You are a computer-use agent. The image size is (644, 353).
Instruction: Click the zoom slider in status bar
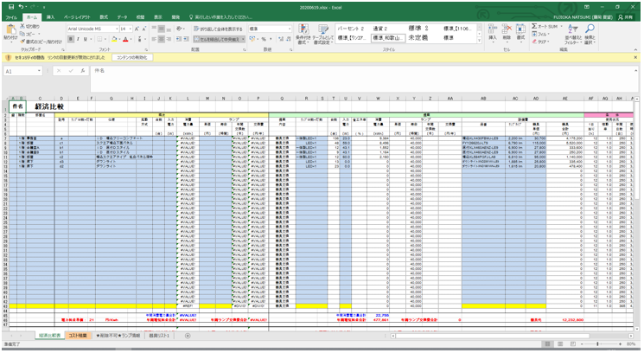click(x=596, y=344)
